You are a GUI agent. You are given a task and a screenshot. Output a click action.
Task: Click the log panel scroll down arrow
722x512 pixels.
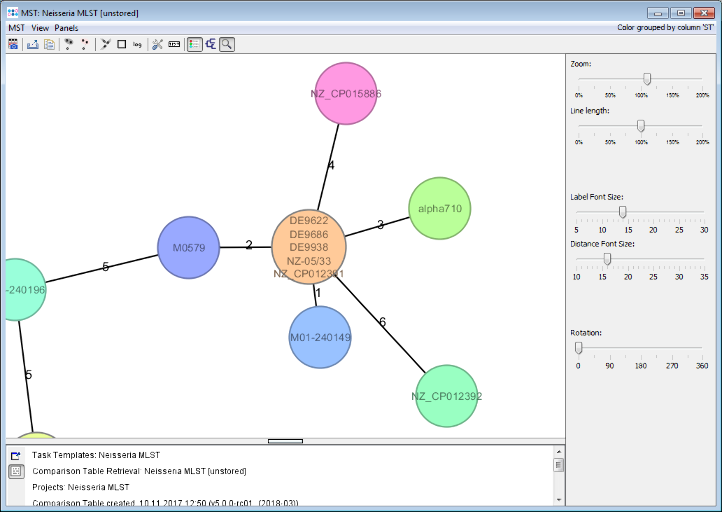[559, 499]
